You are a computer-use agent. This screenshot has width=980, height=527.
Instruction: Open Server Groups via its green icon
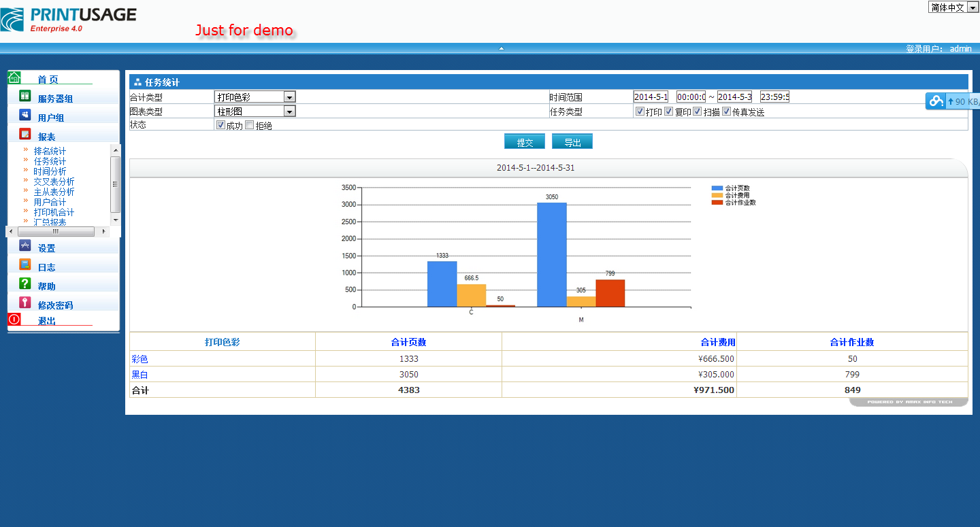click(x=25, y=96)
